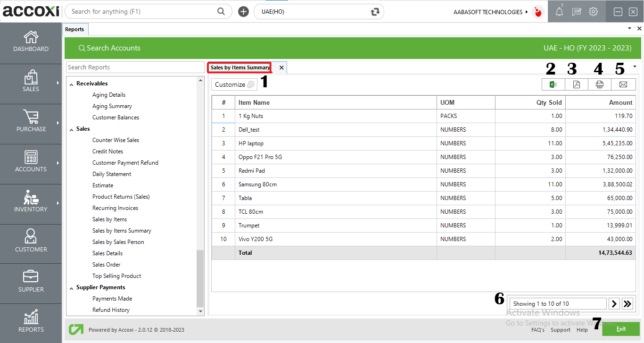Export the report to Excel
The width and height of the screenshot is (644, 343).
553,84
